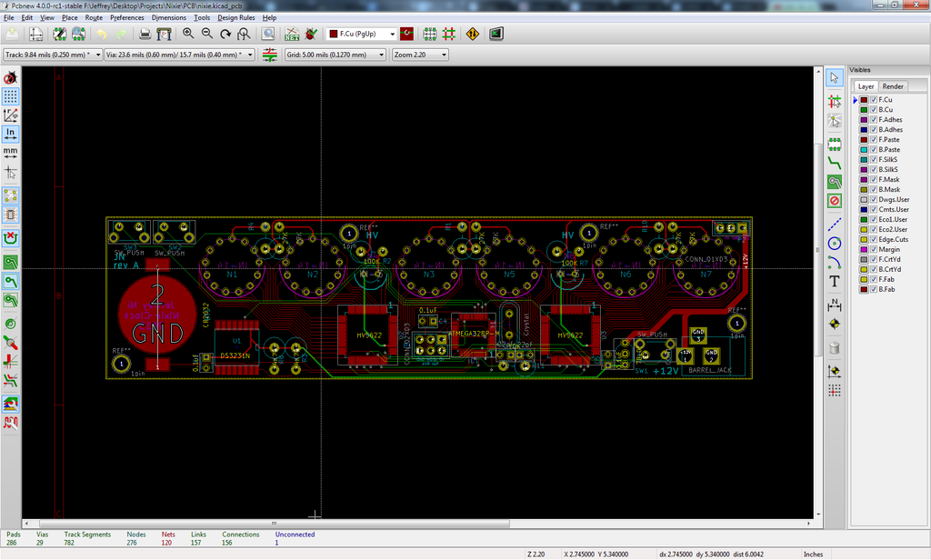
Task: Toggle Margin layer visibility checkbox
Action: 874,249
